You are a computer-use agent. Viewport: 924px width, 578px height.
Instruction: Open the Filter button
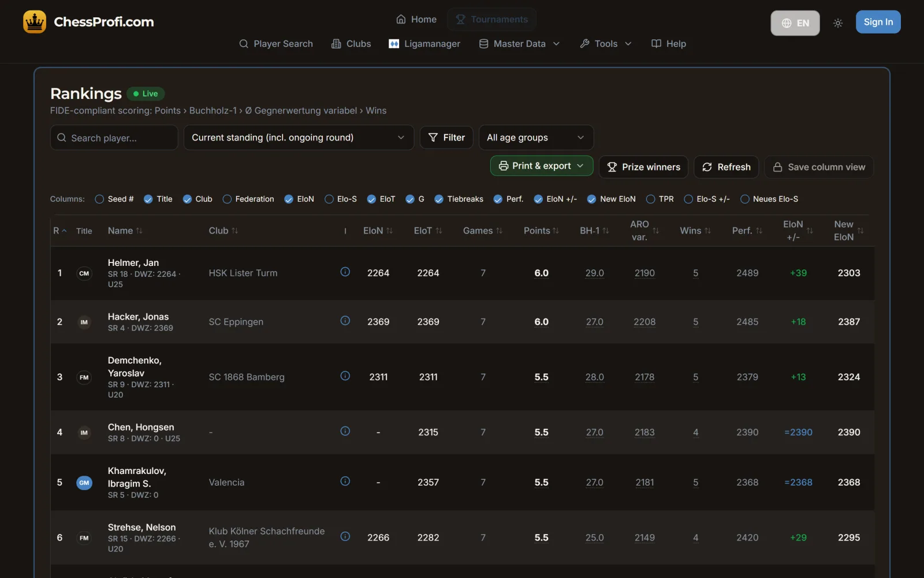(446, 138)
